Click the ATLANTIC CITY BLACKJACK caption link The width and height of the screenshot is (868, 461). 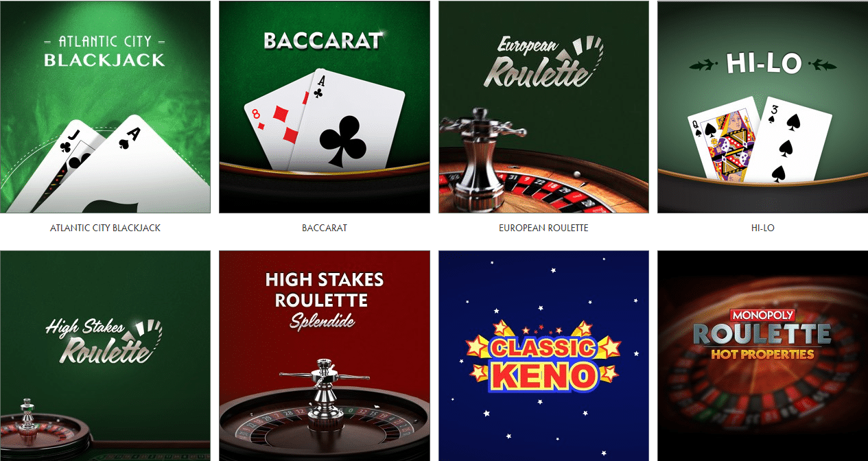click(105, 228)
